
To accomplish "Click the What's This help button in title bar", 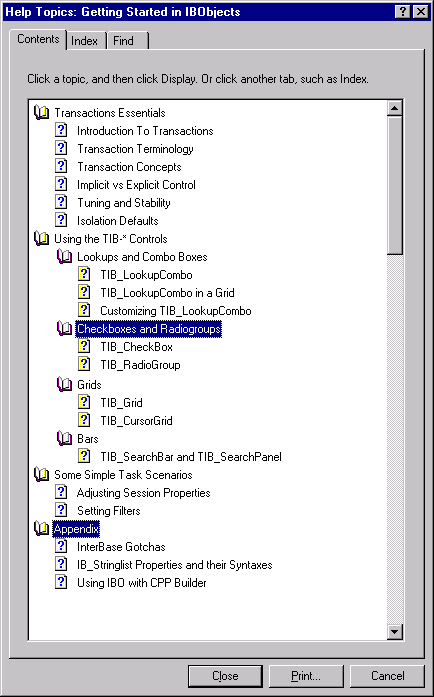I will coord(402,12).
